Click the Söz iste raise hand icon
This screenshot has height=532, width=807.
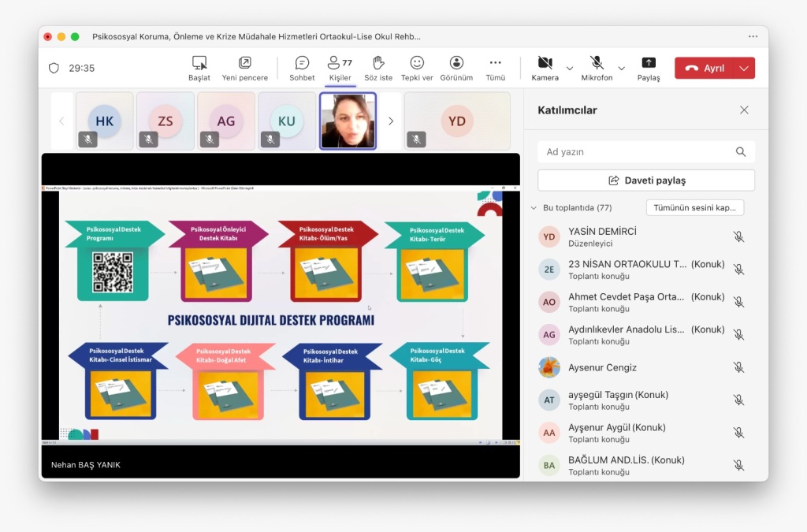[x=378, y=63]
